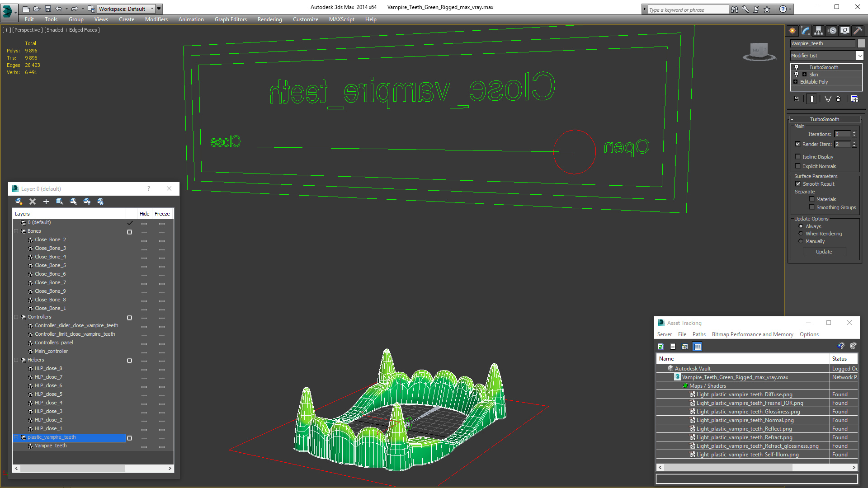
Task: Click Pin Stack icon below modifier stack
Action: click(x=796, y=99)
